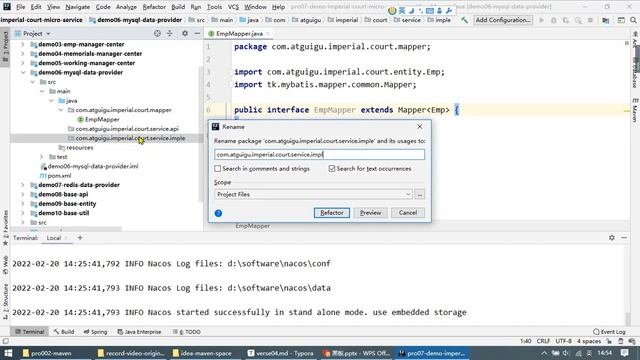Open the Navigate menu
This screenshot has width=640, height=360.
point(78,7)
